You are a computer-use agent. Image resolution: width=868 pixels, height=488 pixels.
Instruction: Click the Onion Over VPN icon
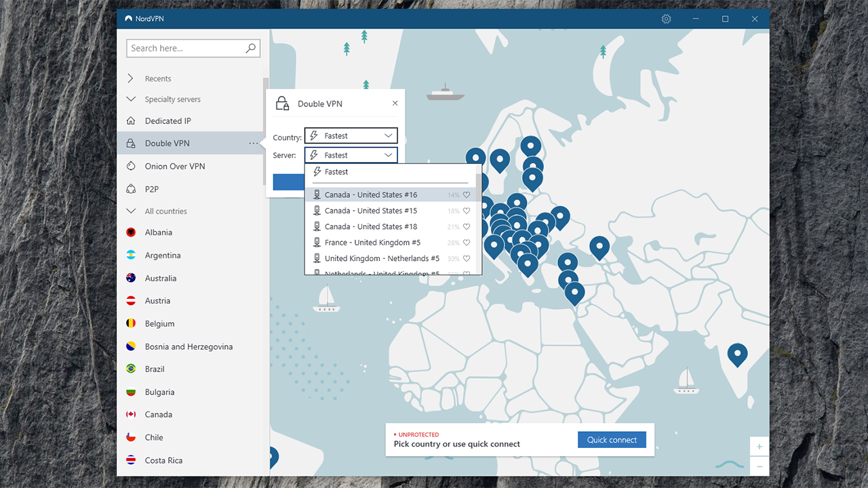pos(131,166)
